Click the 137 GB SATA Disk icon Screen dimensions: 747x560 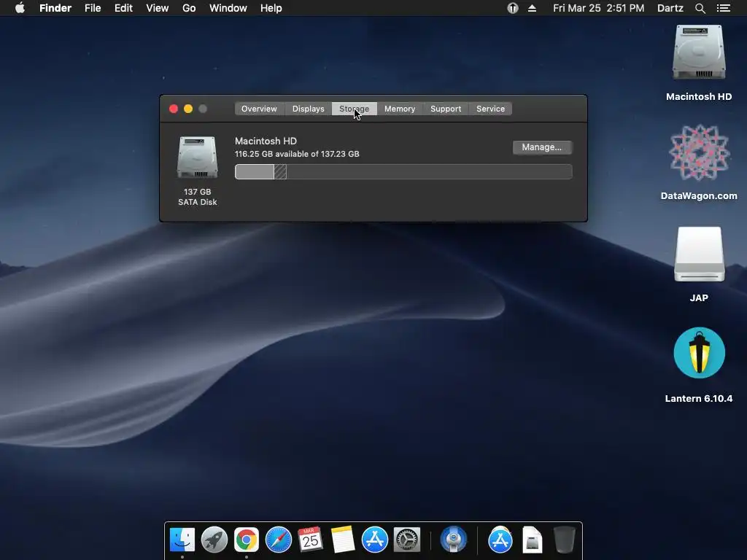click(x=198, y=157)
